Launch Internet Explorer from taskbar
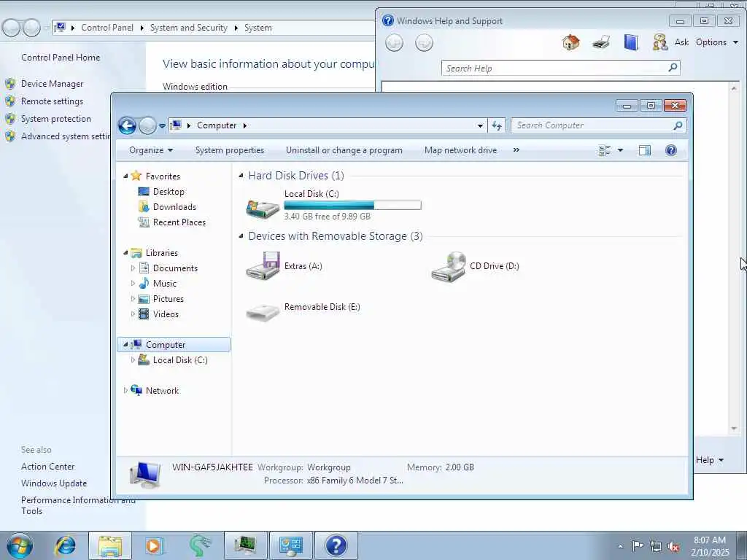 (x=65, y=545)
